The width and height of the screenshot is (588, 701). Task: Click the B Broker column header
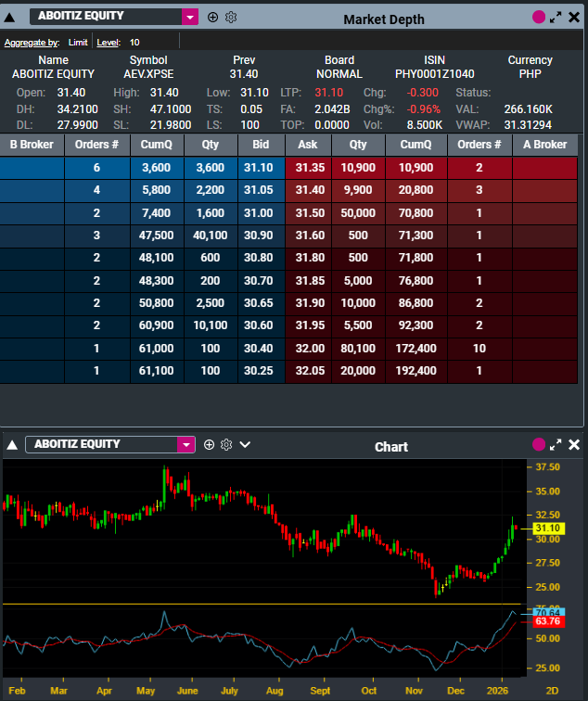pyautogui.click(x=32, y=145)
